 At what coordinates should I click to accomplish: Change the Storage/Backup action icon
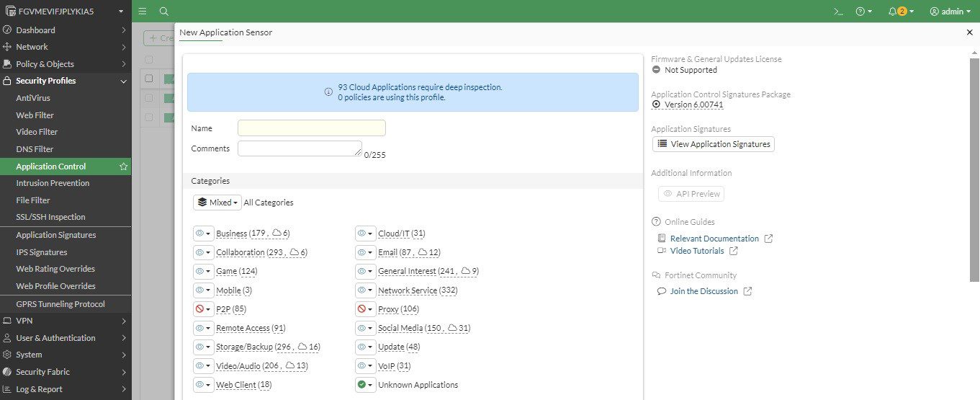[x=203, y=347]
